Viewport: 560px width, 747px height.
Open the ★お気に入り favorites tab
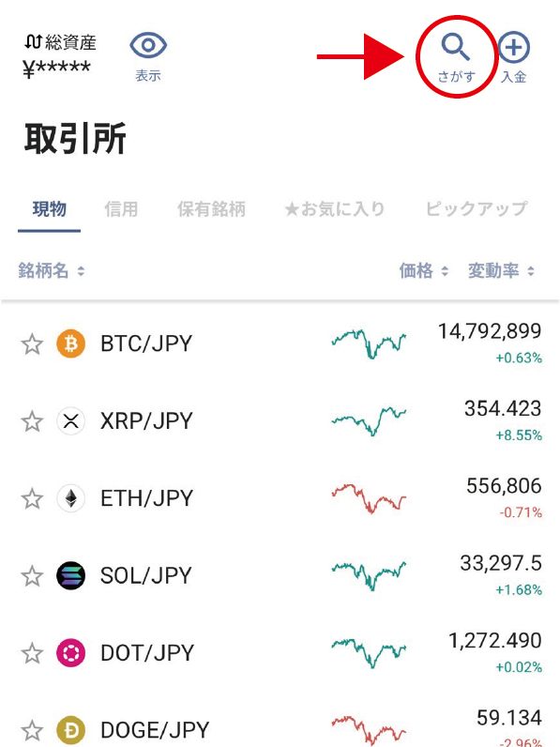pos(334,208)
